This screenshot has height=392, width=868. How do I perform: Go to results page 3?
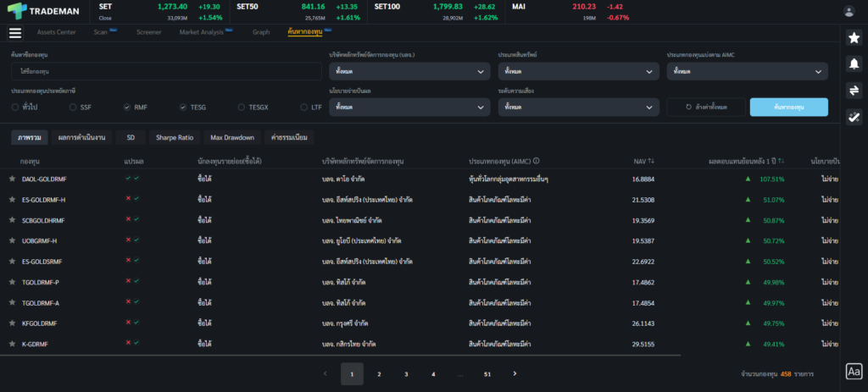click(x=406, y=373)
